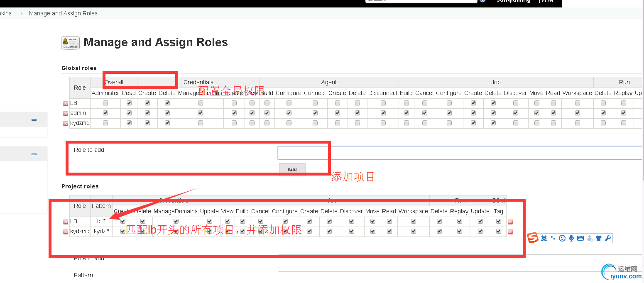Image resolution: width=644 pixels, height=283 pixels.
Task: Uncheck Run Replay for LB project role
Action: tap(460, 222)
